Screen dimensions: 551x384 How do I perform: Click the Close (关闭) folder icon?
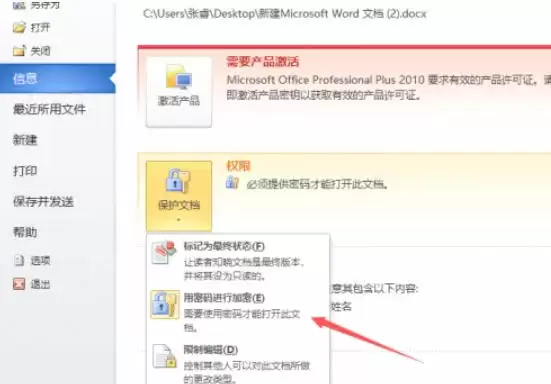[x=19, y=51]
